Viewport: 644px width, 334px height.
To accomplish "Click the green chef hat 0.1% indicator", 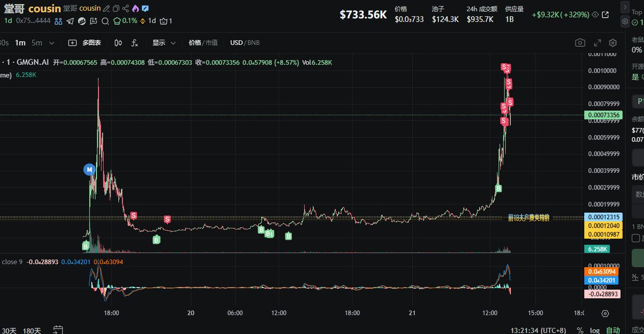I will [125, 21].
